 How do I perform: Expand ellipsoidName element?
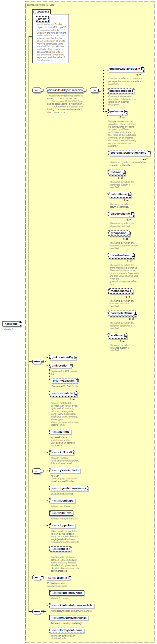click(x=133, y=214)
